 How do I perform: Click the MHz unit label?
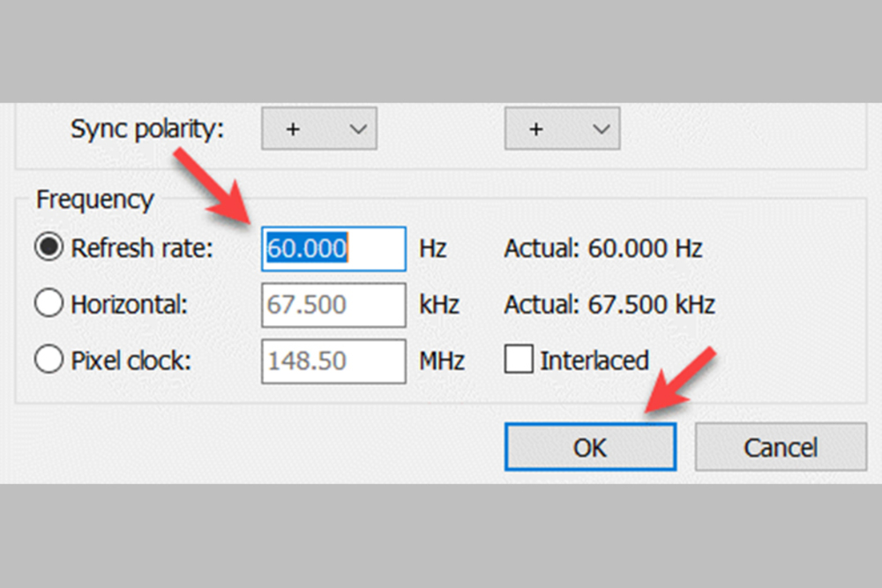pyautogui.click(x=442, y=361)
